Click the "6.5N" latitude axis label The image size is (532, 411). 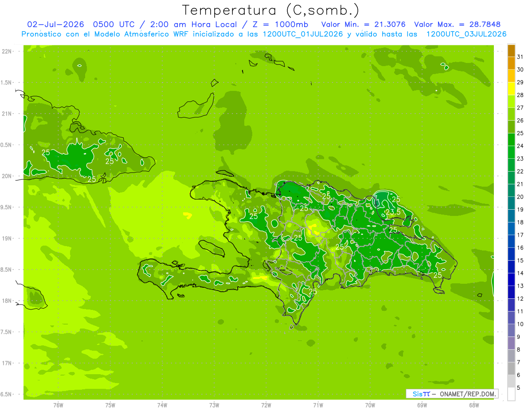(7, 395)
